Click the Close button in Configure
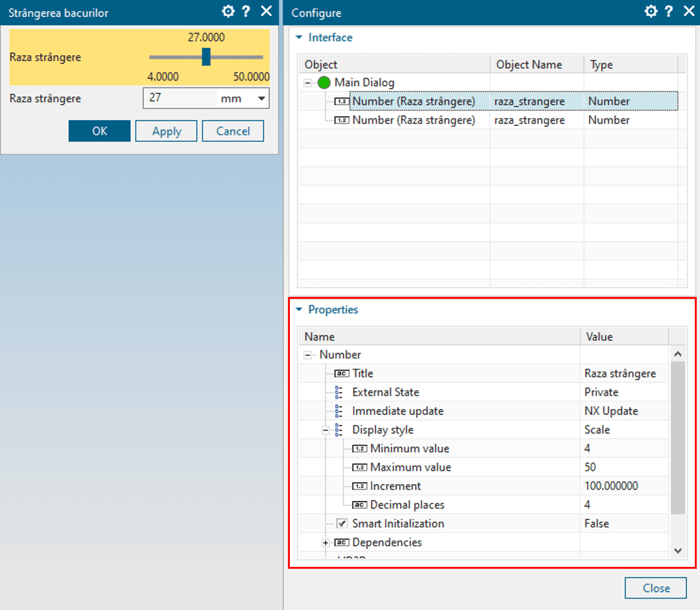 (x=655, y=588)
